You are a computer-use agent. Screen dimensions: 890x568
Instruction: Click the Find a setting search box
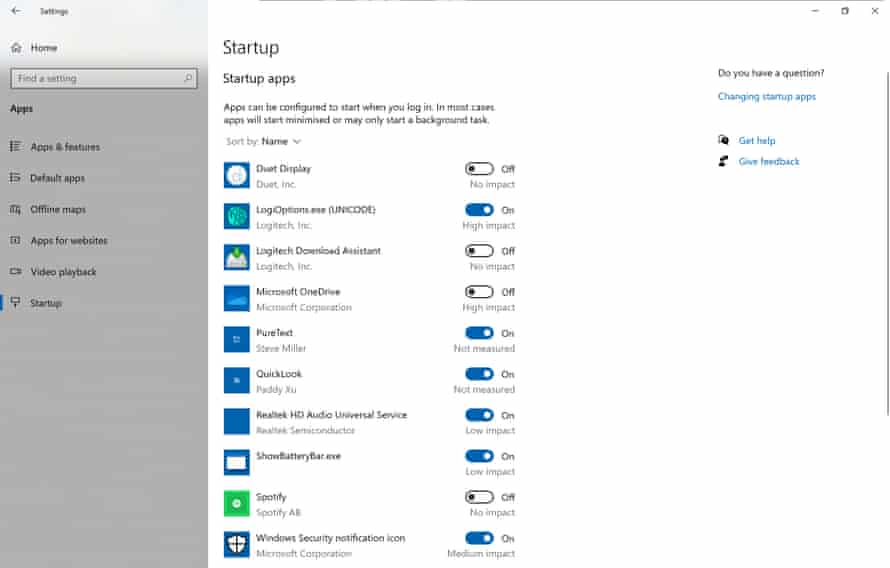coord(104,78)
